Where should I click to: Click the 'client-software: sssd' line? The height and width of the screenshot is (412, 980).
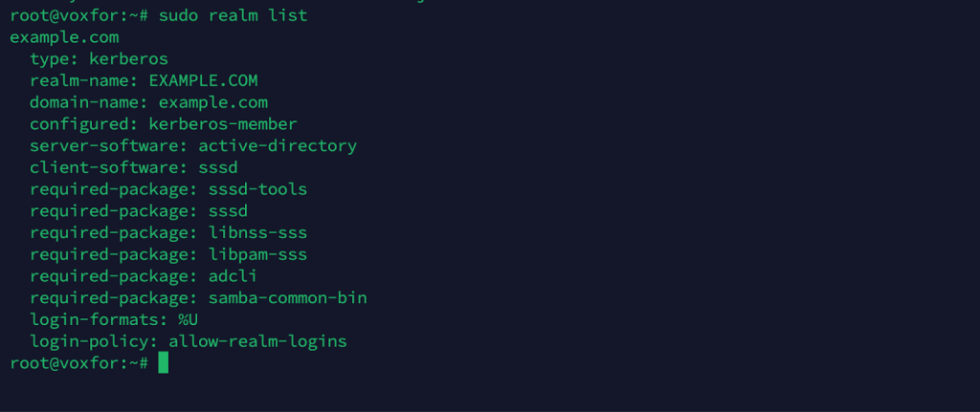134,168
